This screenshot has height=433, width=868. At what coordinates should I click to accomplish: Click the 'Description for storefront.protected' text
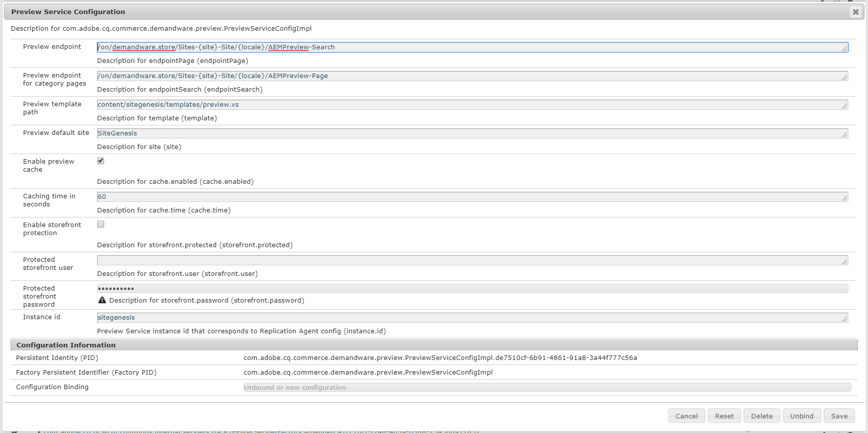point(194,245)
